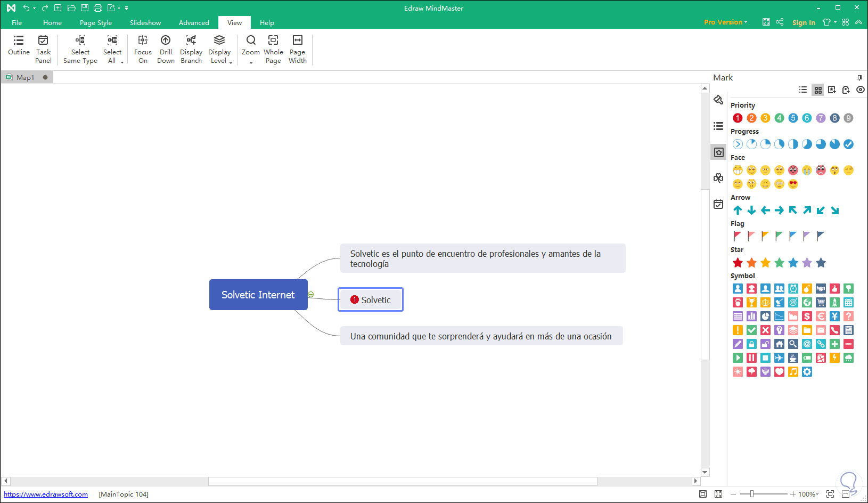Fit view to Whole Page
Viewport: 868px width, 503px height.
tap(273, 50)
